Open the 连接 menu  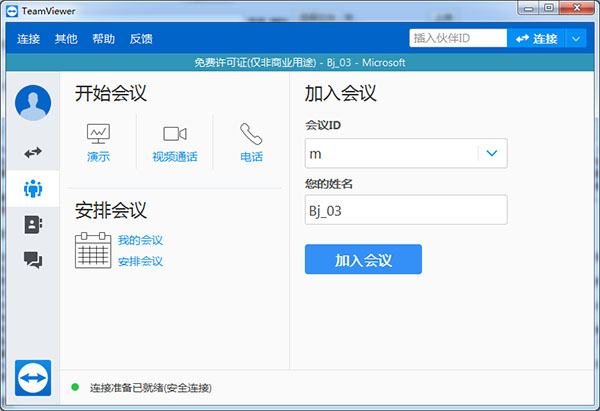pyautogui.click(x=28, y=39)
